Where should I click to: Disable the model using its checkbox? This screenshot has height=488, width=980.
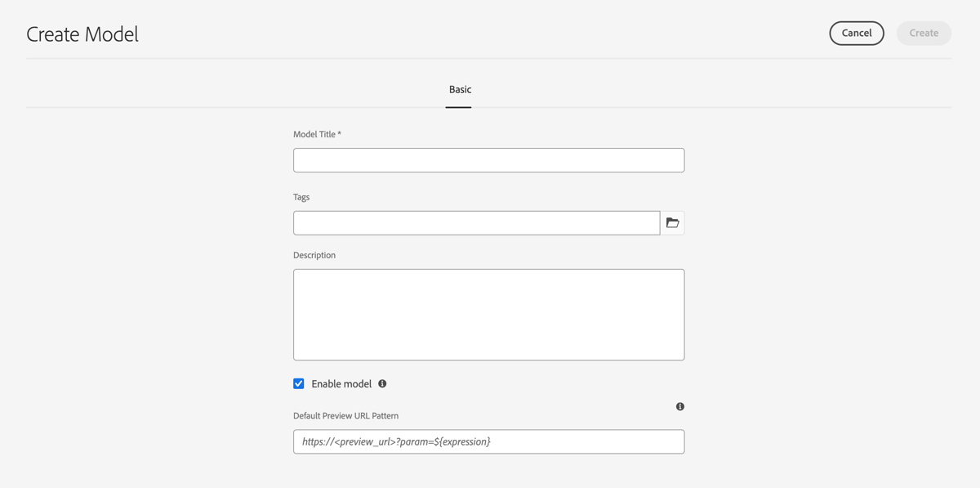coord(298,383)
